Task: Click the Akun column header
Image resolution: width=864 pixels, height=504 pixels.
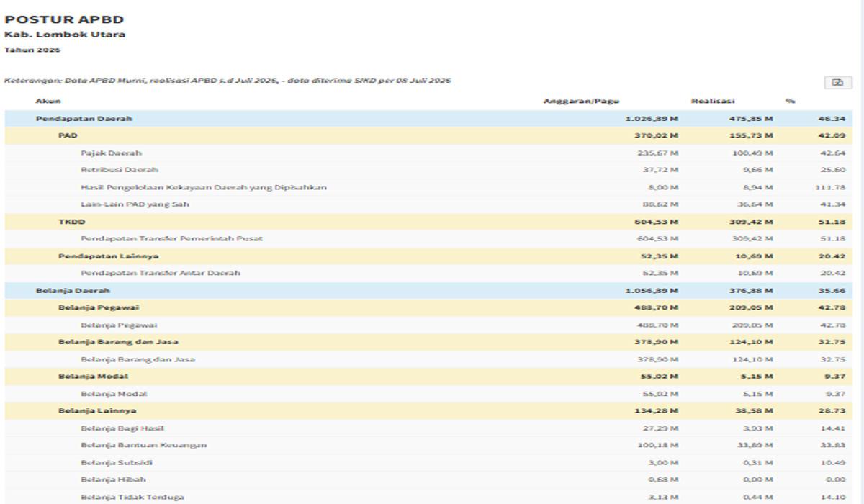Action: (48, 102)
